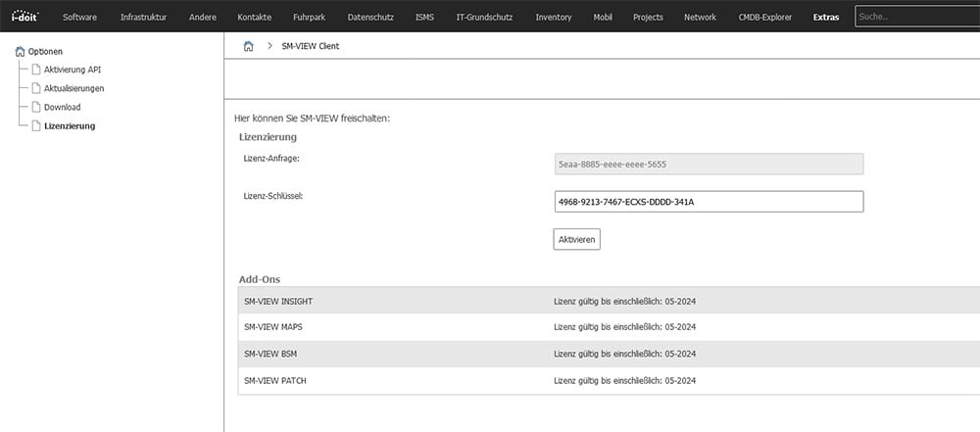Open the Datenschutz menu

pos(370,18)
